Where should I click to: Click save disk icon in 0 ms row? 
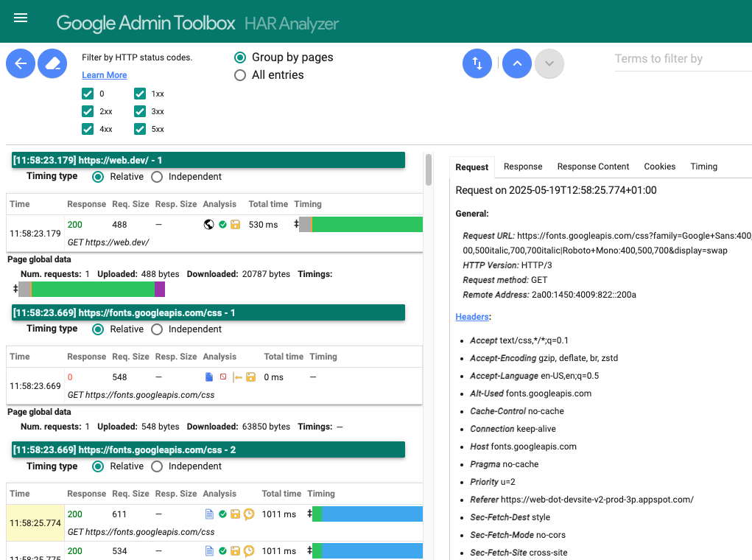coord(251,377)
